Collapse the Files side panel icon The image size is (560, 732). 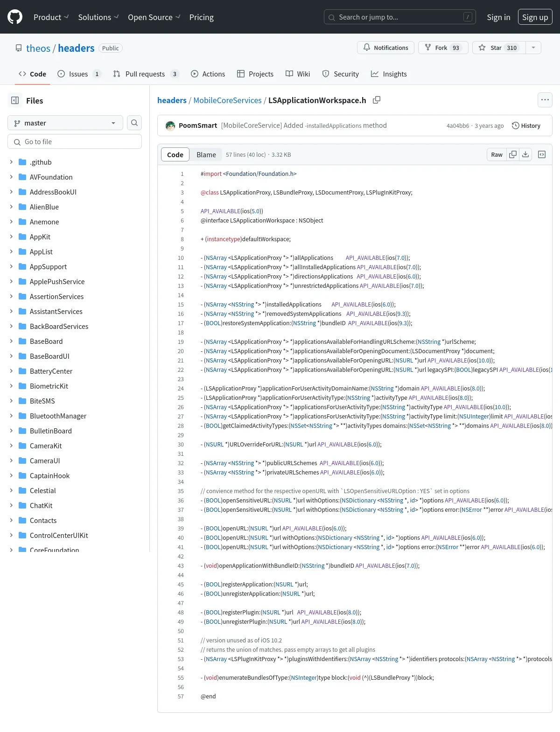(x=15, y=100)
